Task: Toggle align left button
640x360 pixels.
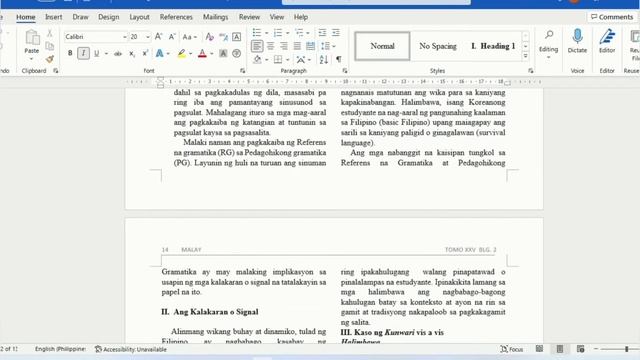Action: pyautogui.click(x=257, y=46)
